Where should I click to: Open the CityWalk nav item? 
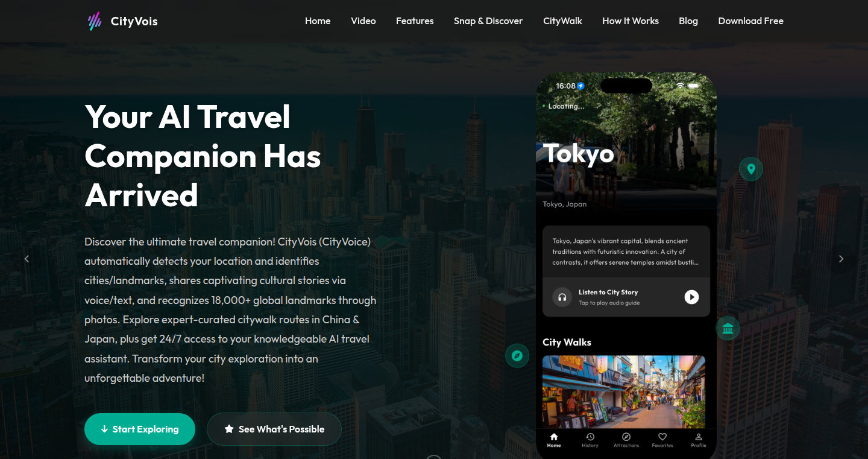[x=562, y=21]
